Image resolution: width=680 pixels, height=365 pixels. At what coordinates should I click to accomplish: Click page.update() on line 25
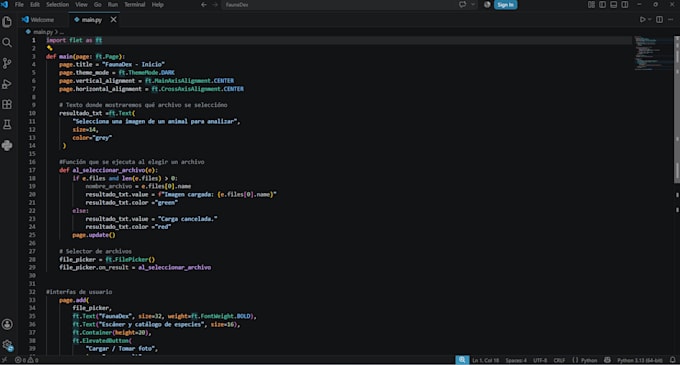pos(94,235)
